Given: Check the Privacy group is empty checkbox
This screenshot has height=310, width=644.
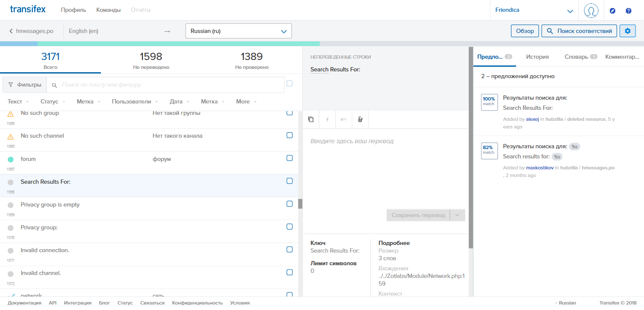Looking at the screenshot, I should click(x=290, y=204).
